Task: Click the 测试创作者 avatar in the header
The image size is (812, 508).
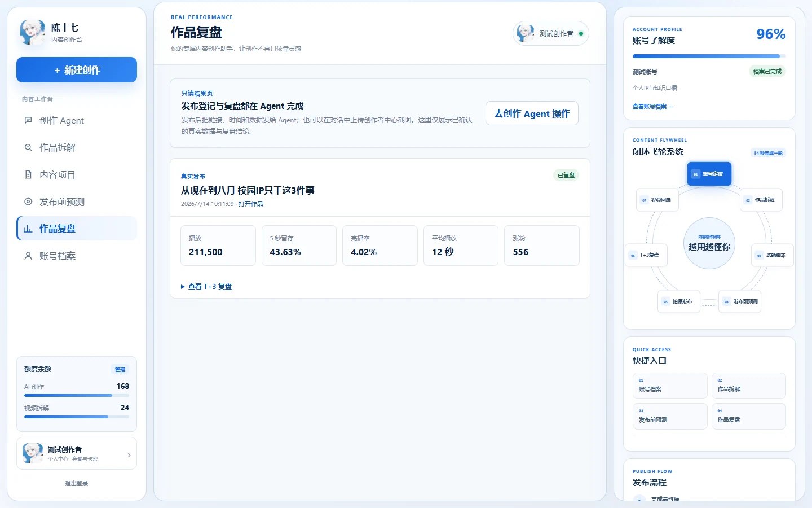Action: pyautogui.click(x=526, y=33)
